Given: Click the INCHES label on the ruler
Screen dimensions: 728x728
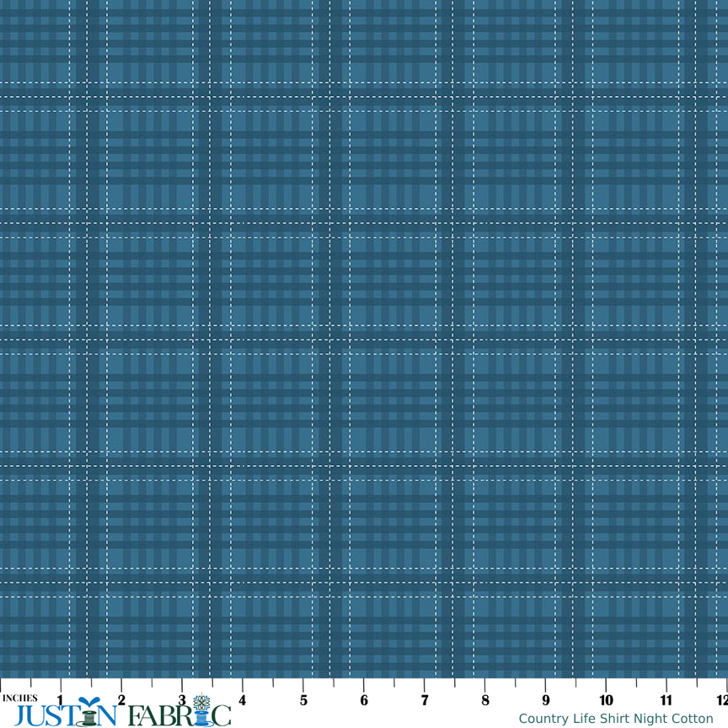Looking at the screenshot, I should pyautogui.click(x=19, y=697).
